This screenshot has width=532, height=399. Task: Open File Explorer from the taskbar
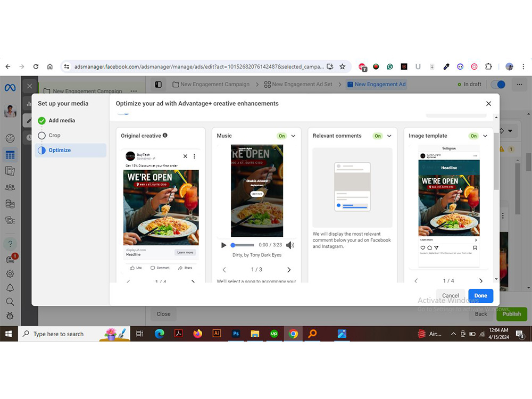[x=255, y=334]
